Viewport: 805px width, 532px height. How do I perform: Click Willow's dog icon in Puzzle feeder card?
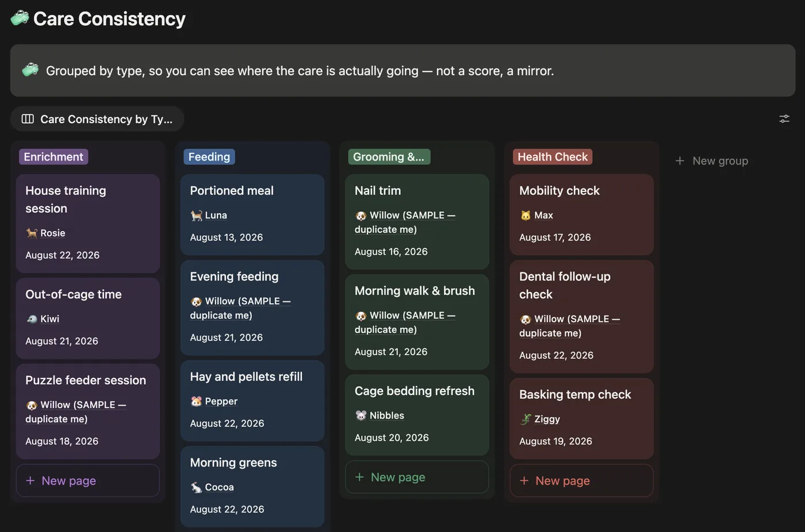[x=32, y=405]
